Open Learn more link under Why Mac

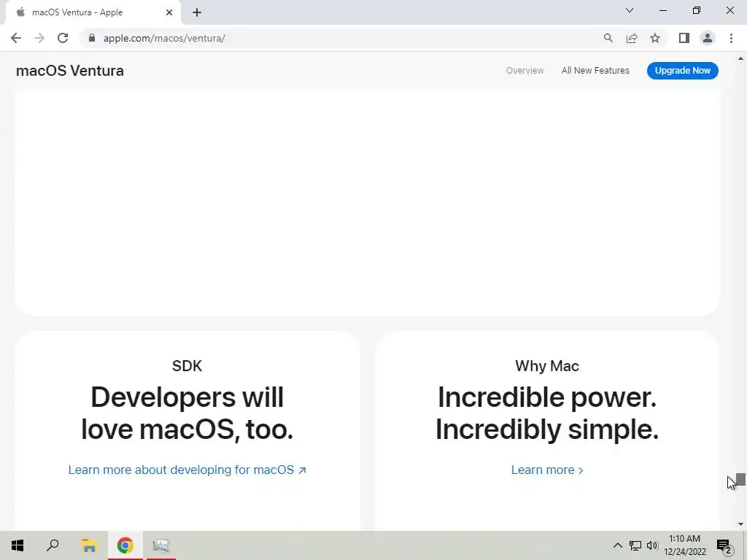[547, 470]
